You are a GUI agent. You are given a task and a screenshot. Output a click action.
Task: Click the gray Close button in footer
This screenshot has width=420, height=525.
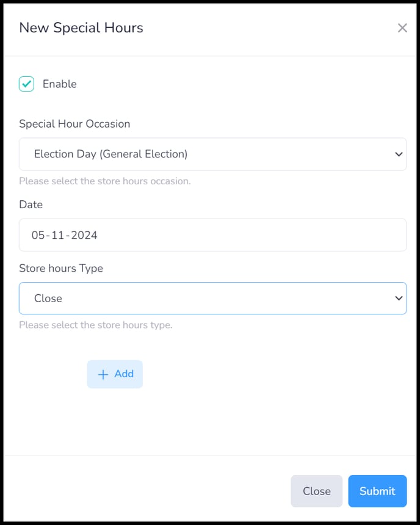tap(316, 491)
